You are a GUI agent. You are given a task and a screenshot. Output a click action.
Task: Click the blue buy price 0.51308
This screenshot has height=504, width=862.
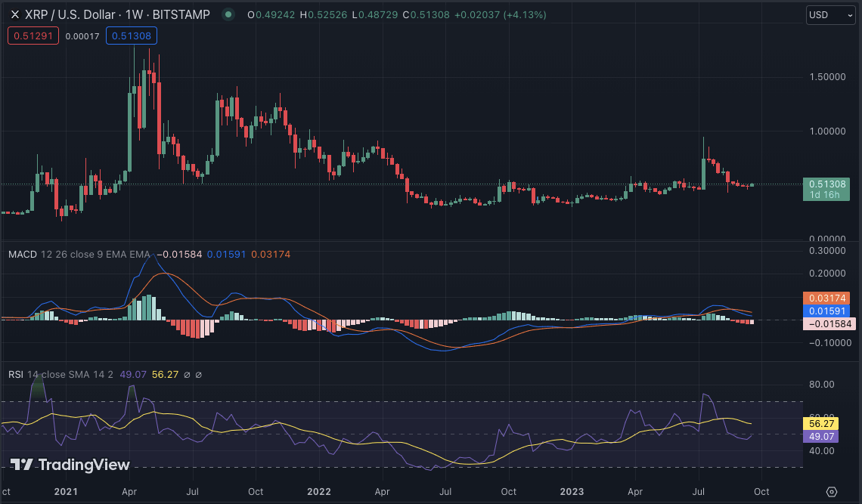131,35
